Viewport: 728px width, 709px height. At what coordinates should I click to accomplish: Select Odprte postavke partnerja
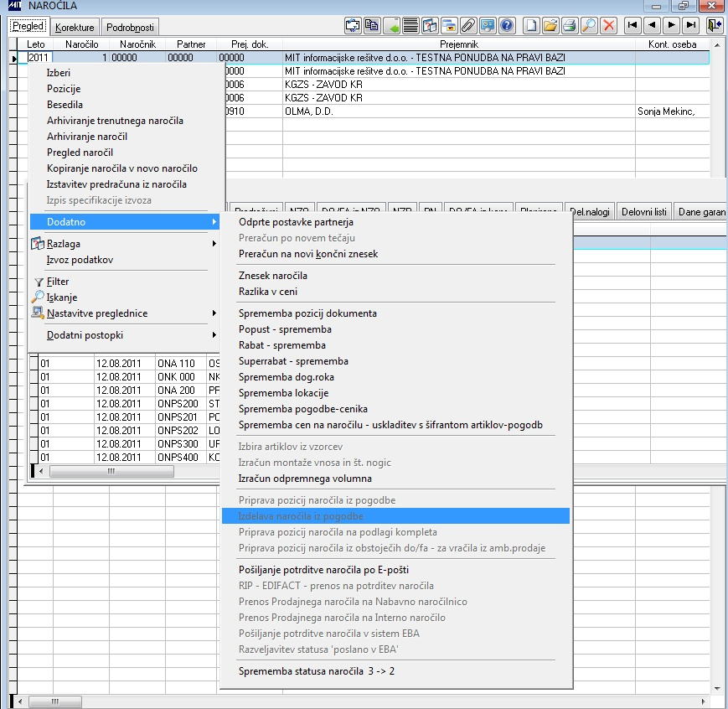[x=296, y=222]
